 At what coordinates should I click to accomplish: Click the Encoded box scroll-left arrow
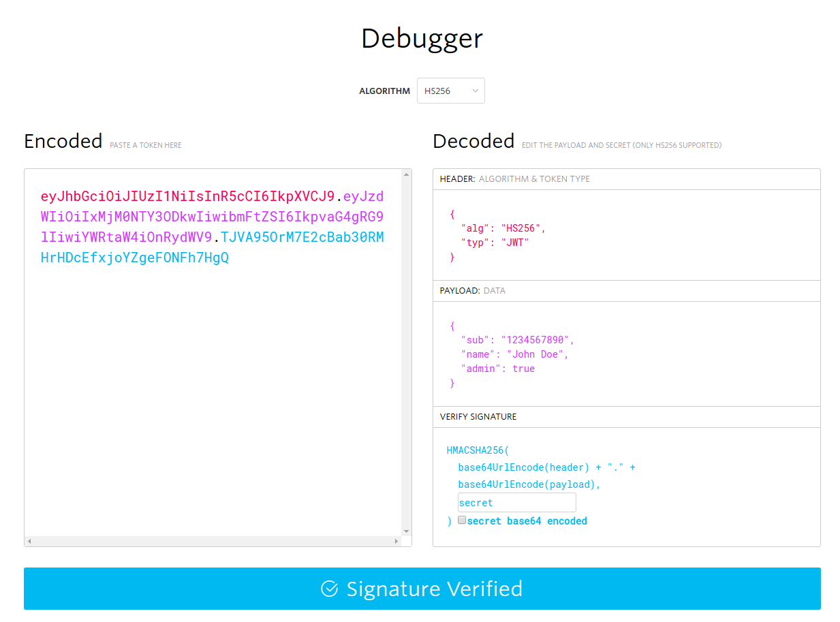[30, 542]
